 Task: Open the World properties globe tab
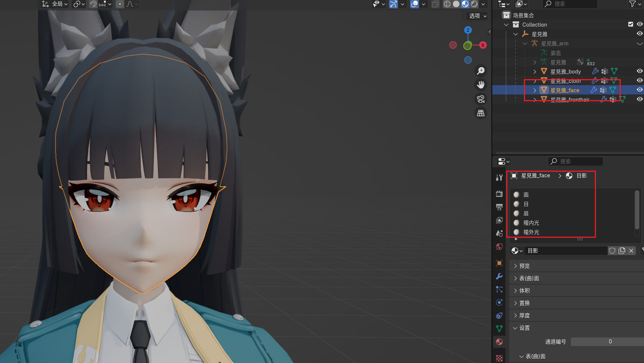(499, 246)
